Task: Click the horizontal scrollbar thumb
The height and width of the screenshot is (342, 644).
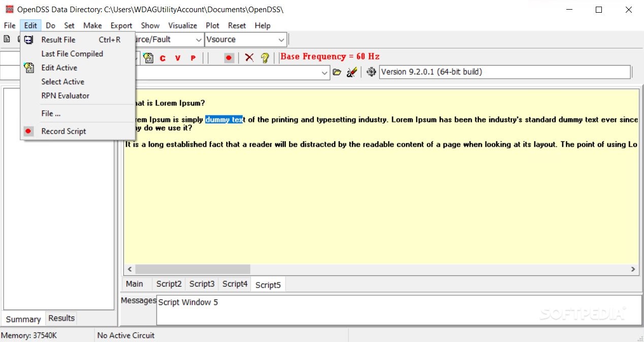Action: 193,269
